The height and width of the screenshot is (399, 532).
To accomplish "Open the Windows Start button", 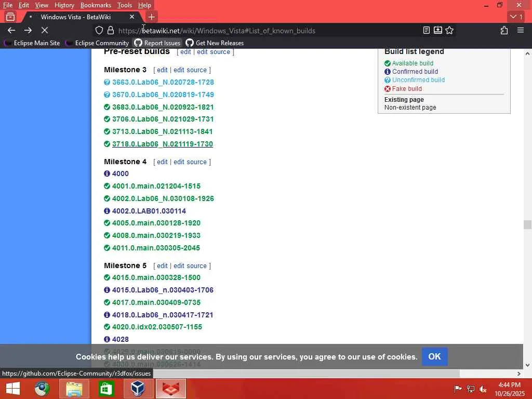I will pyautogui.click(x=13, y=389).
